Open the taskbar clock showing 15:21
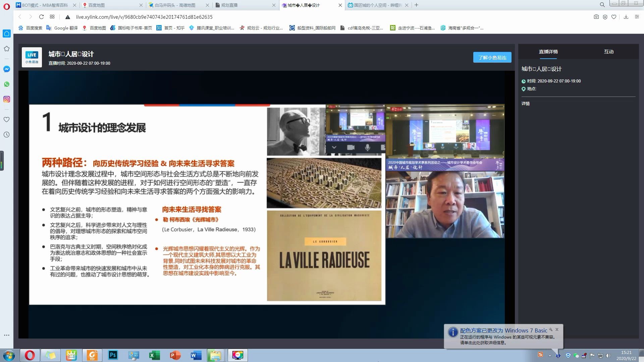Viewport: 644px width, 362px height. pos(626,355)
